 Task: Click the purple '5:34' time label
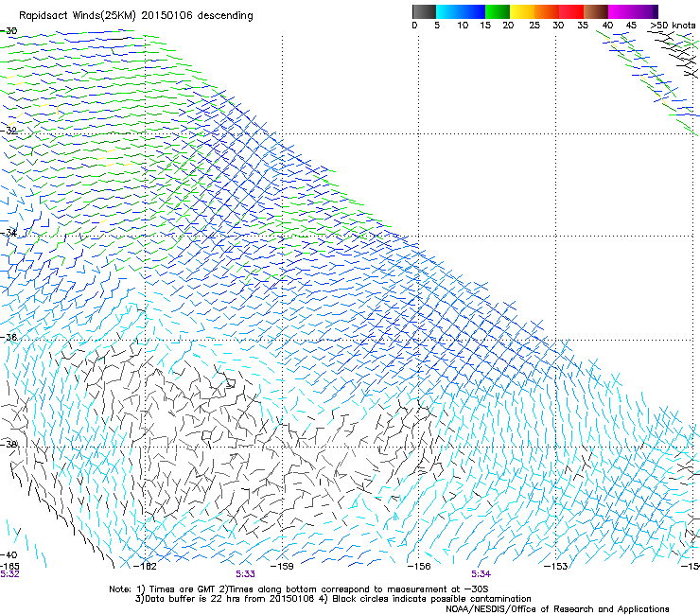pyautogui.click(x=481, y=574)
